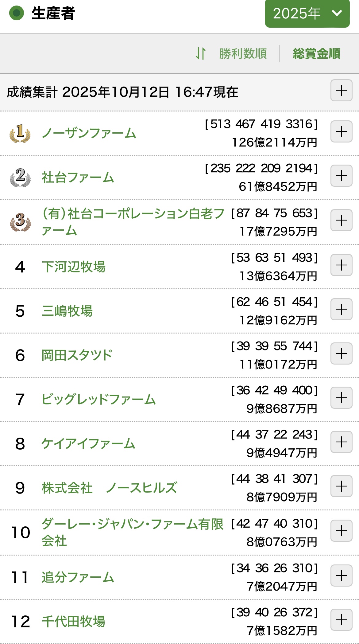Image resolution: width=359 pixels, height=644 pixels.
Task: Tap plus icon beside 株式会社 ノースヒルズ
Action: click(341, 486)
